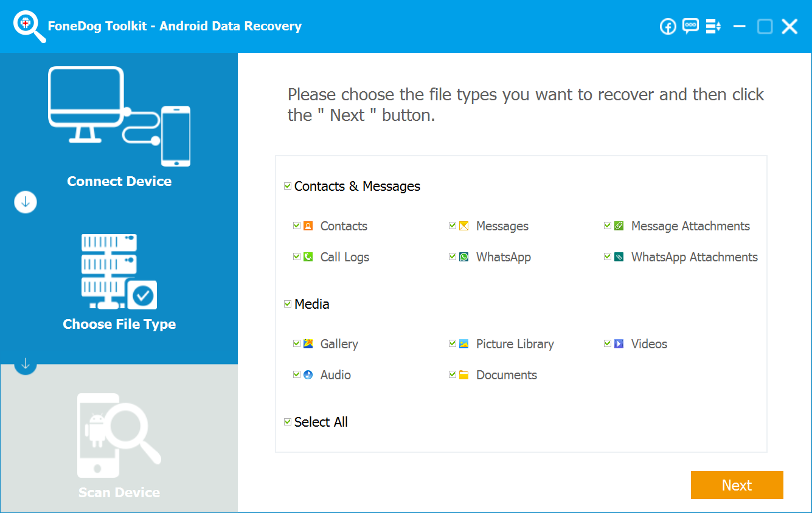
Task: Toggle the WhatsApp checkbox
Action: coord(453,256)
